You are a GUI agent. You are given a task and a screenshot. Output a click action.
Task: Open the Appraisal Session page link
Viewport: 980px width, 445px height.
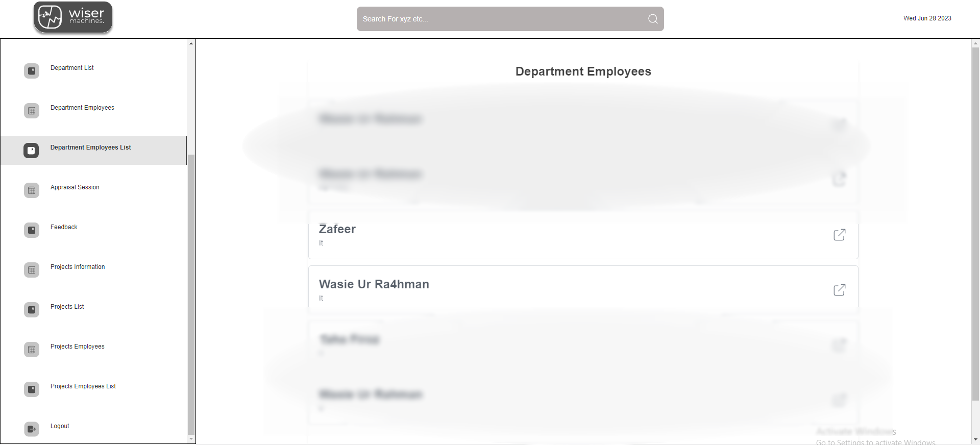click(x=75, y=187)
